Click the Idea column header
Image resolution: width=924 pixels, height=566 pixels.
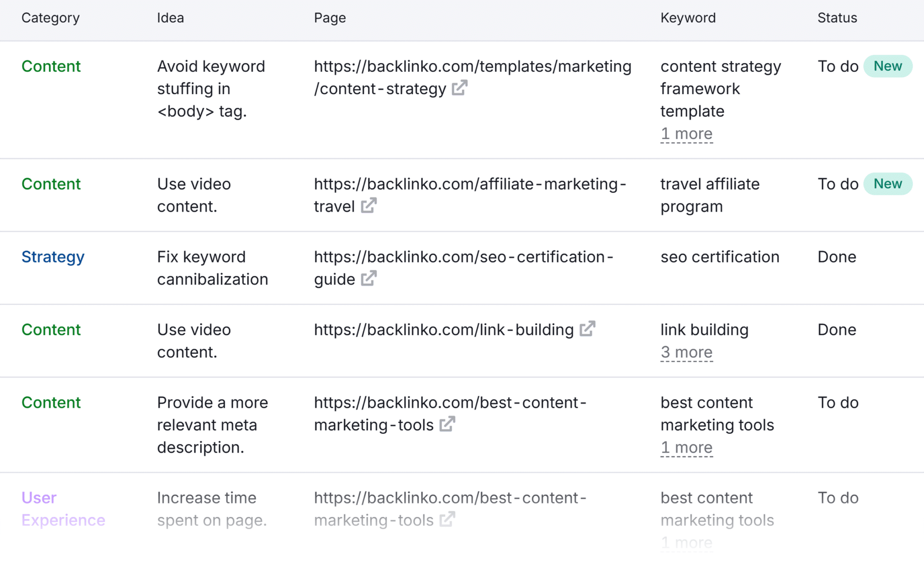tap(171, 18)
